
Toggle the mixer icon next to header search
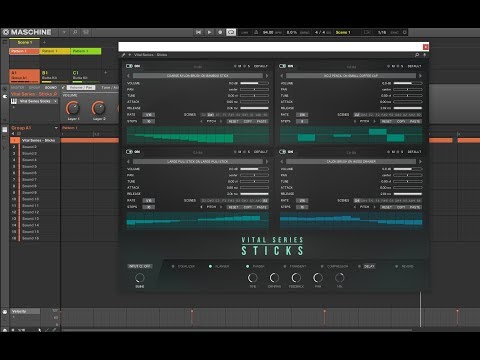[86, 32]
